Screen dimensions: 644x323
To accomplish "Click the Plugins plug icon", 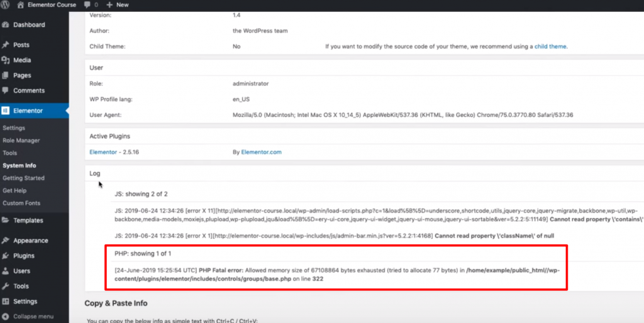I will pos(6,256).
